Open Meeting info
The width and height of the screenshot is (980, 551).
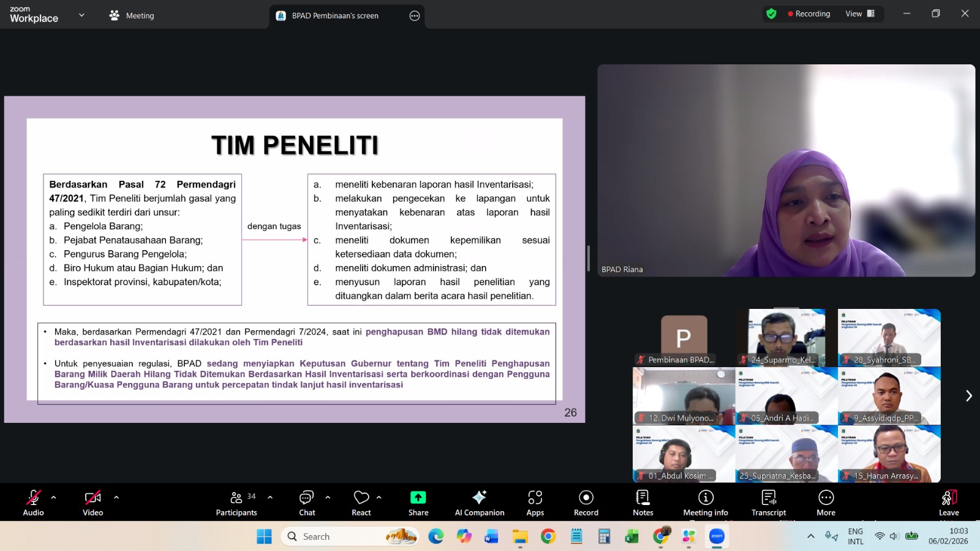coord(706,503)
